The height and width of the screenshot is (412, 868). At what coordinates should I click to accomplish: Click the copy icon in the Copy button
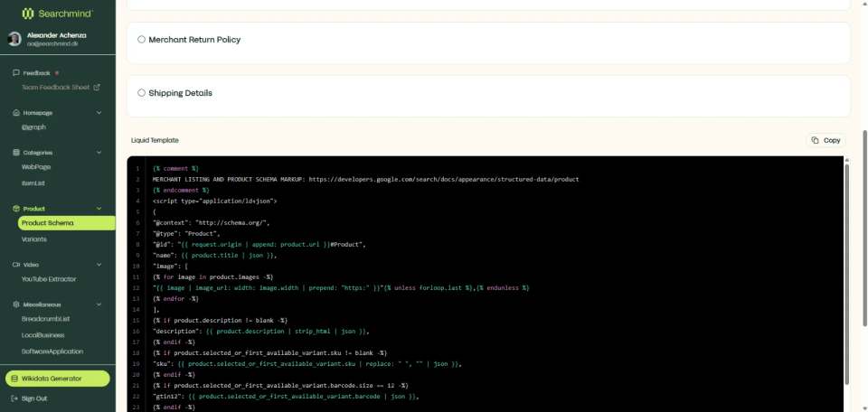click(x=815, y=140)
